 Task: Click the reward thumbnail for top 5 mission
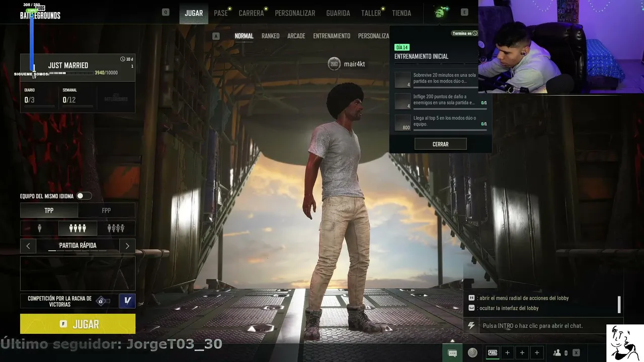pos(403,123)
